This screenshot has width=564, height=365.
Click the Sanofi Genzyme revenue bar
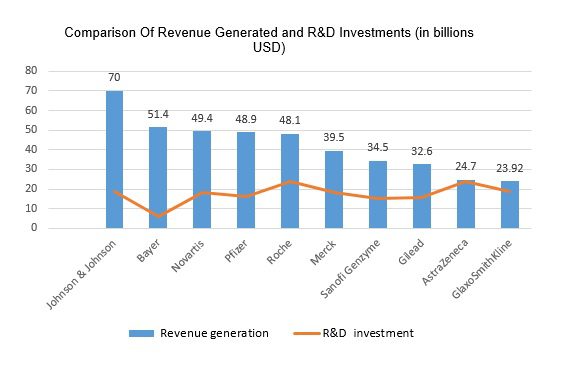click(x=378, y=194)
